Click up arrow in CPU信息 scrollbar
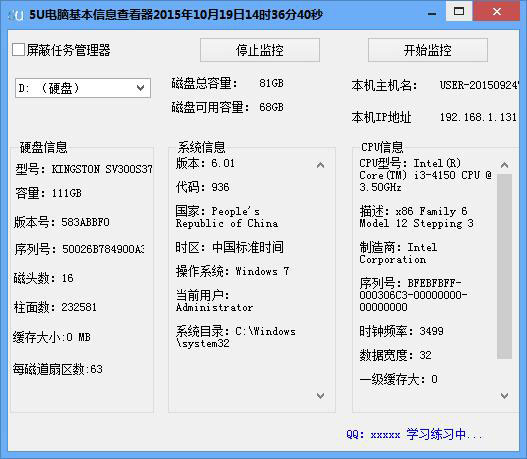 [x=504, y=165]
